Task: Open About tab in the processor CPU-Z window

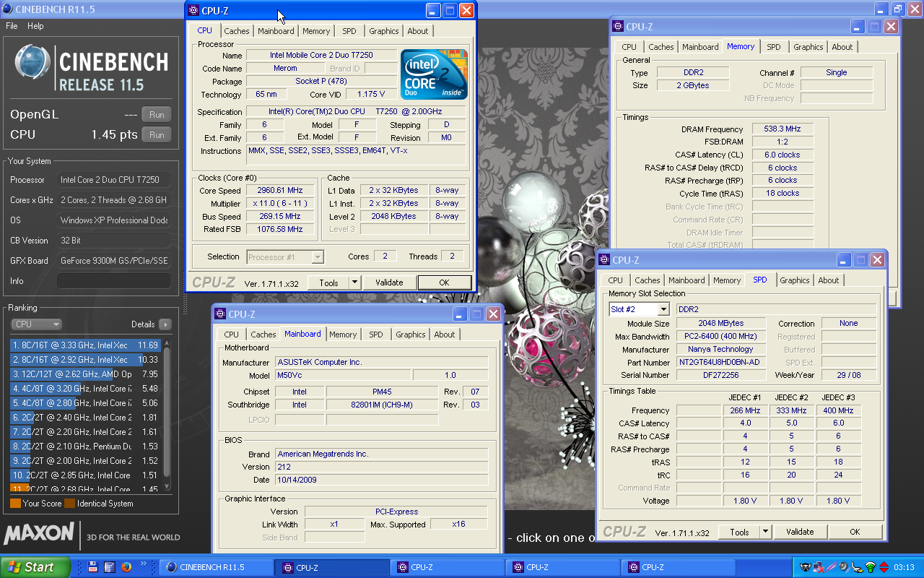Action: tap(417, 31)
